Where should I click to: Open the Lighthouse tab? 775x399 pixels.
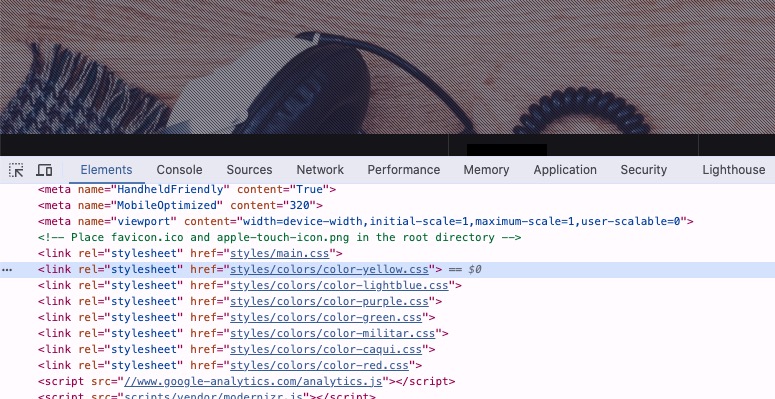pos(733,170)
